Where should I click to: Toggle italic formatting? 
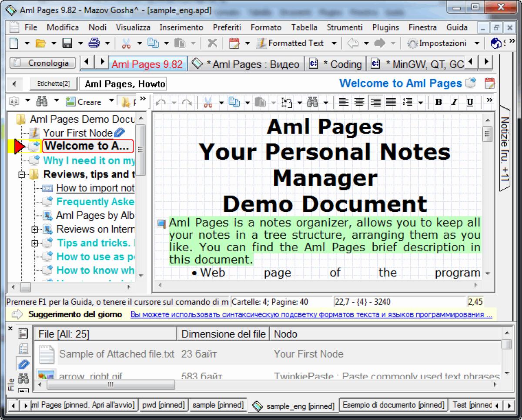point(454,102)
